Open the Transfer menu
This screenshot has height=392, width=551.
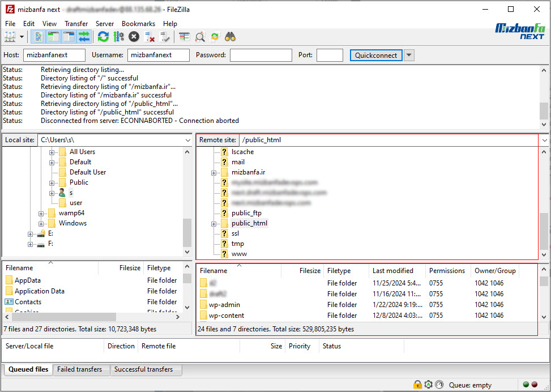[x=76, y=24]
